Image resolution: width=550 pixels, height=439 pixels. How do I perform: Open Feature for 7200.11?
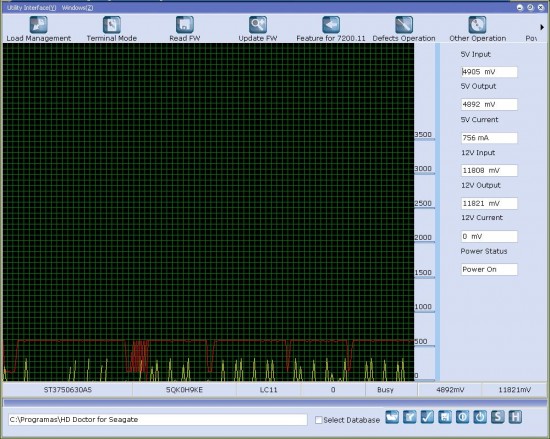pos(331,29)
